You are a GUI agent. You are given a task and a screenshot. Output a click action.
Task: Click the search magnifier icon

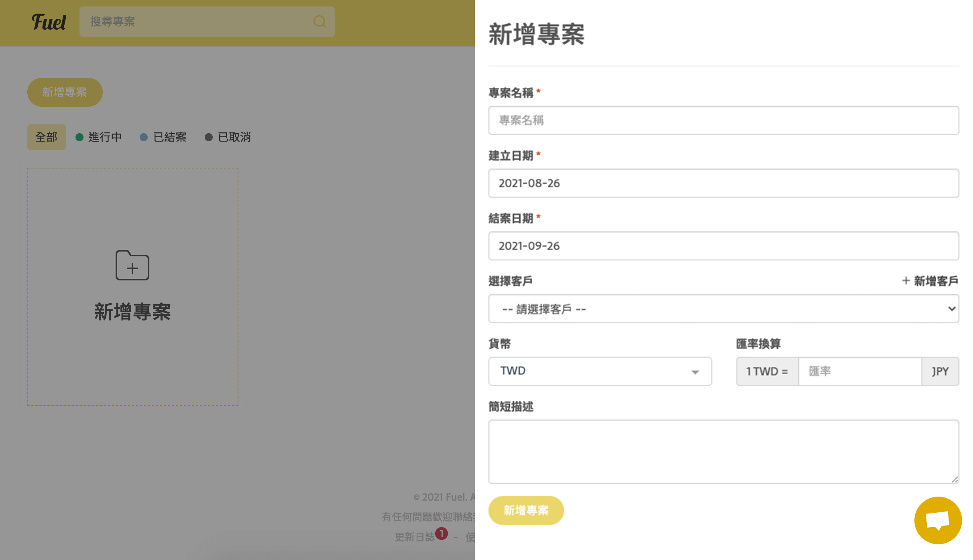coord(319,22)
